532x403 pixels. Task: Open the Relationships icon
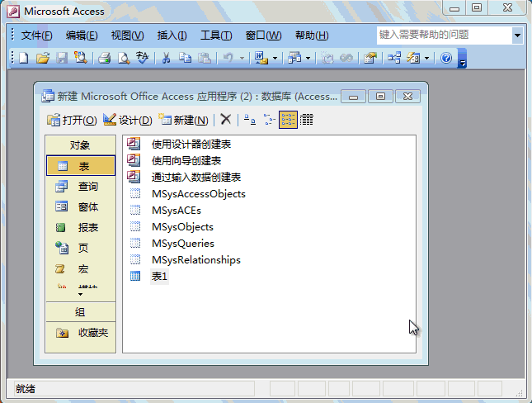pos(394,58)
